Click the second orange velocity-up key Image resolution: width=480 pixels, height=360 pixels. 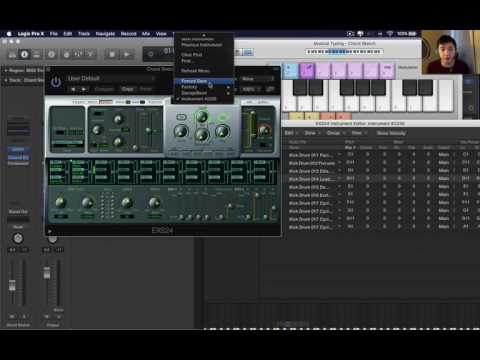[342, 116]
